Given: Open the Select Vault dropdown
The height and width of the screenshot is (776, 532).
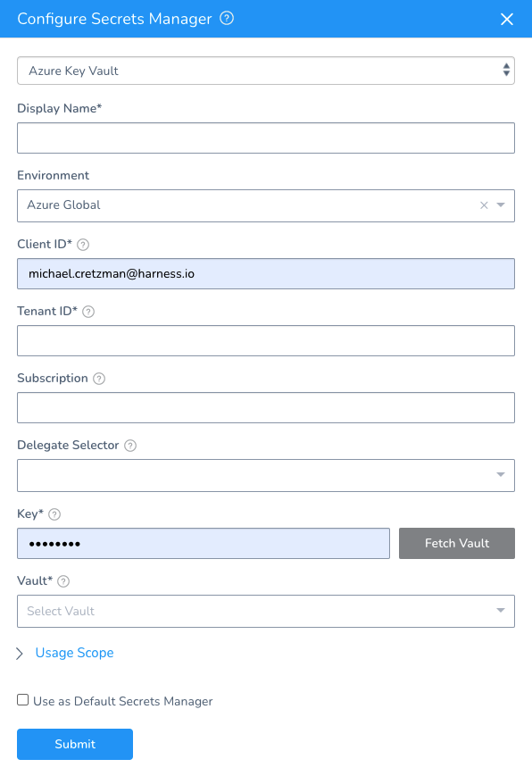Looking at the screenshot, I should pyautogui.click(x=266, y=611).
